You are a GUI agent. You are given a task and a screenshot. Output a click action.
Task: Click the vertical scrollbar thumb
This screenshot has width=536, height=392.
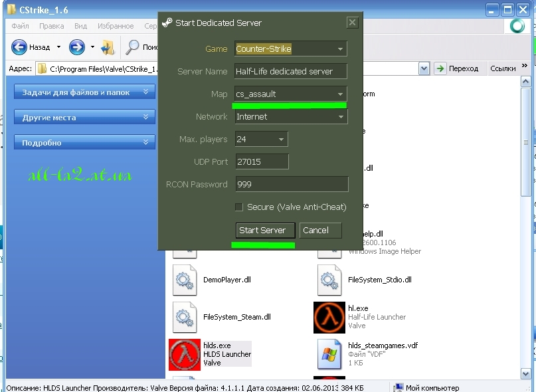526,142
